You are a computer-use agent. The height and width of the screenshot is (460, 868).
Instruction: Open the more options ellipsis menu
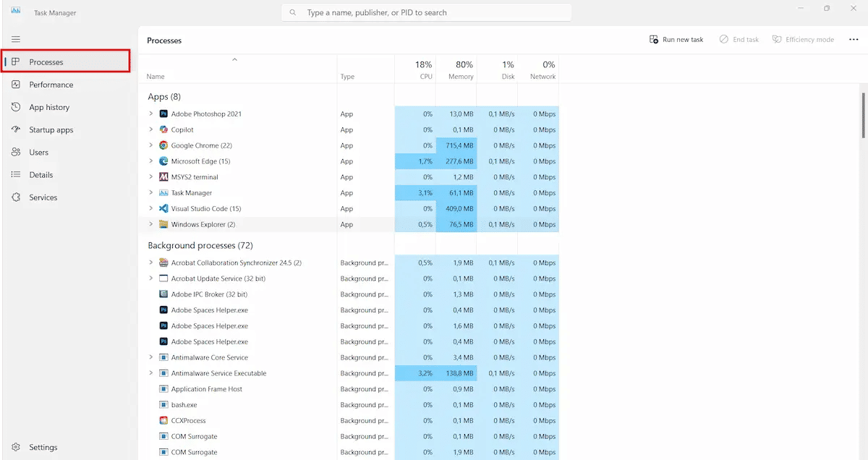coord(854,40)
